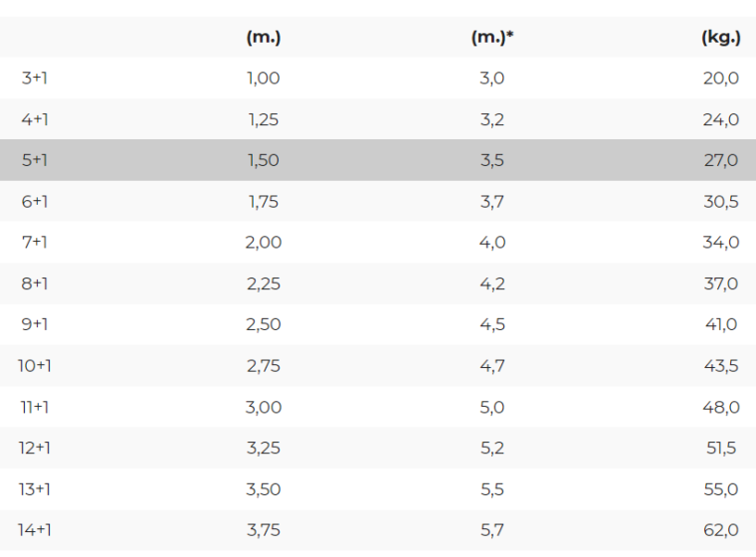Select the 10+1 row label

point(35,366)
